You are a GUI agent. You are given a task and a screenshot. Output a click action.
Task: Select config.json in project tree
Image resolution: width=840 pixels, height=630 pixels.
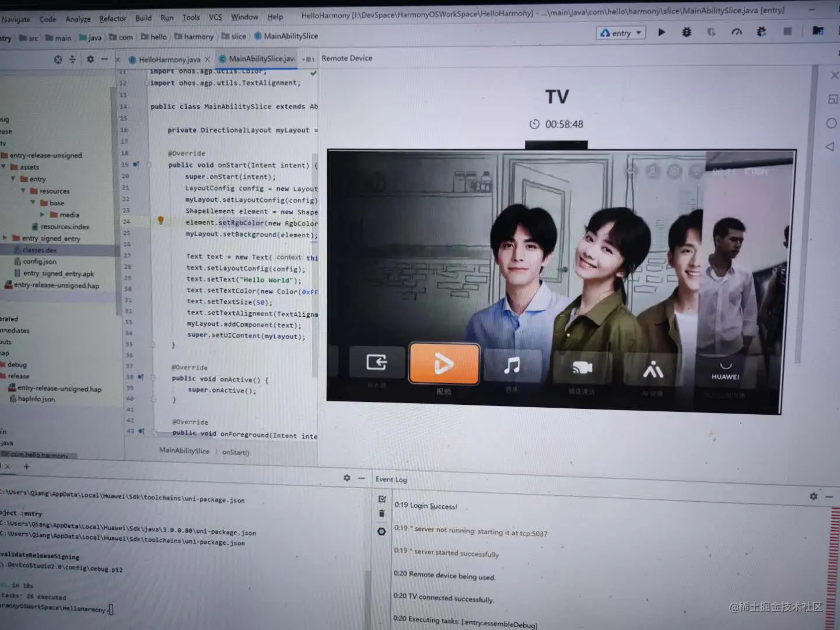39,262
